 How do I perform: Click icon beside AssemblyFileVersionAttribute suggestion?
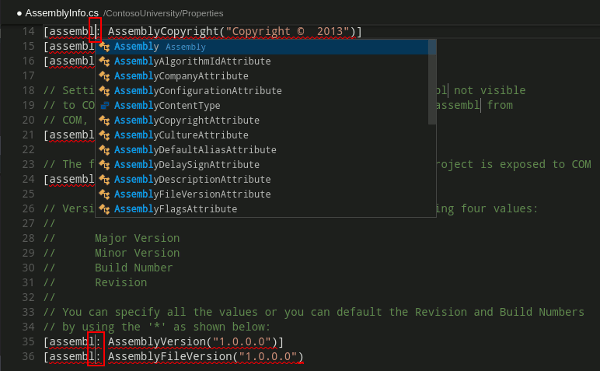104,194
